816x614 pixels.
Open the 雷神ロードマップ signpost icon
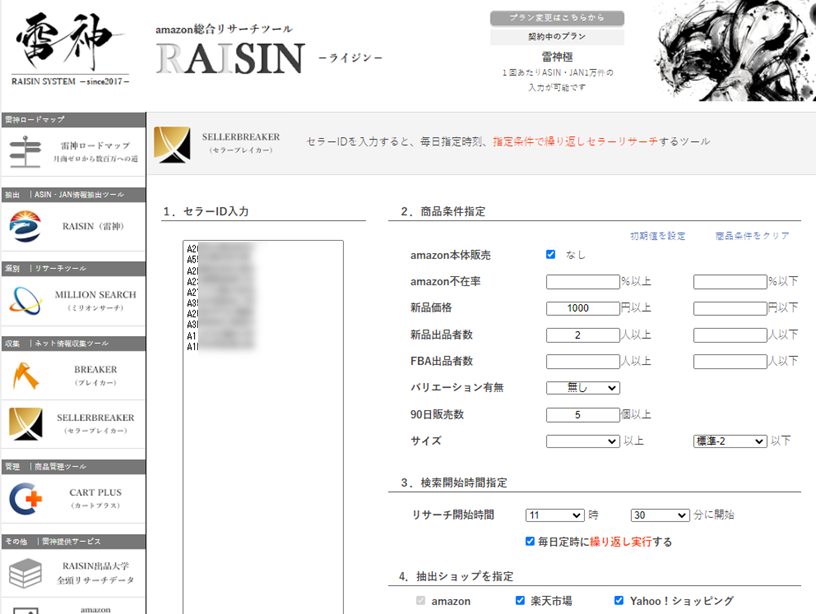pos(25,151)
